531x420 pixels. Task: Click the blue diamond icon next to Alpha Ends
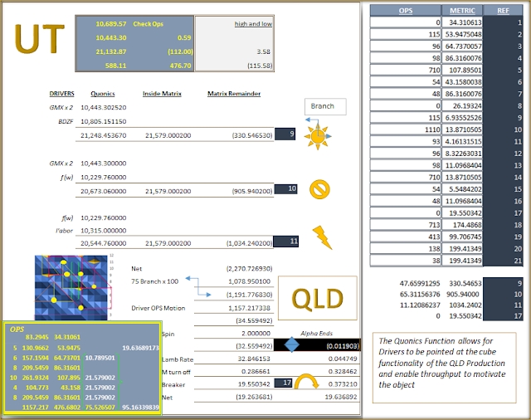291,344
